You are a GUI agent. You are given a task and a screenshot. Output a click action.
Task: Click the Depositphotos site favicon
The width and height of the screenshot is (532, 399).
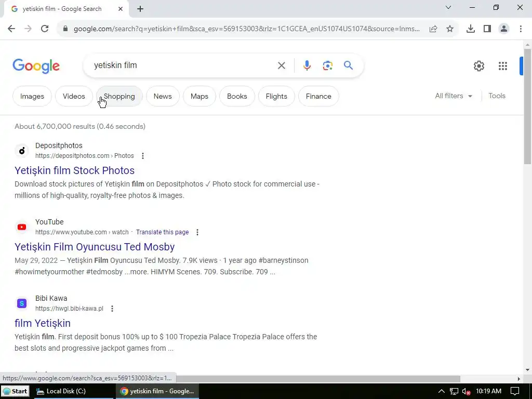22,150
